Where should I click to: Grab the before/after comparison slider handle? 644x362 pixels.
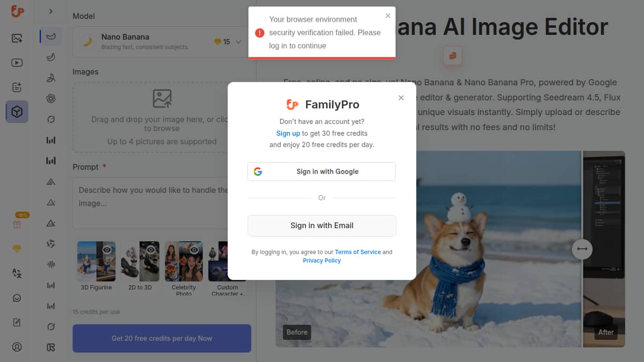tap(582, 249)
